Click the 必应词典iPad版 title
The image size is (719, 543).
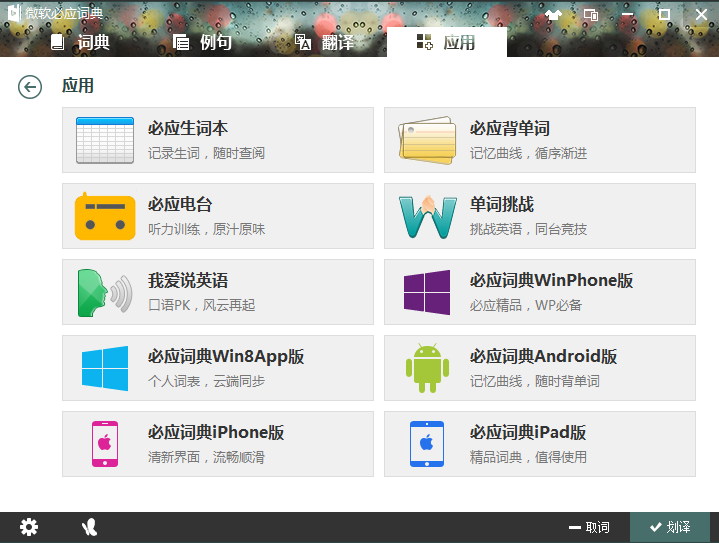pos(528,432)
